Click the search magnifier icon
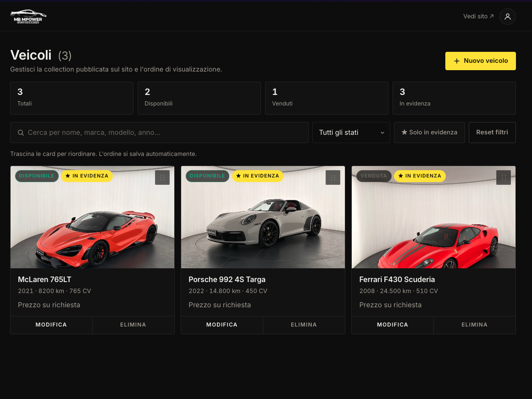This screenshot has height=399, width=532. (x=21, y=133)
